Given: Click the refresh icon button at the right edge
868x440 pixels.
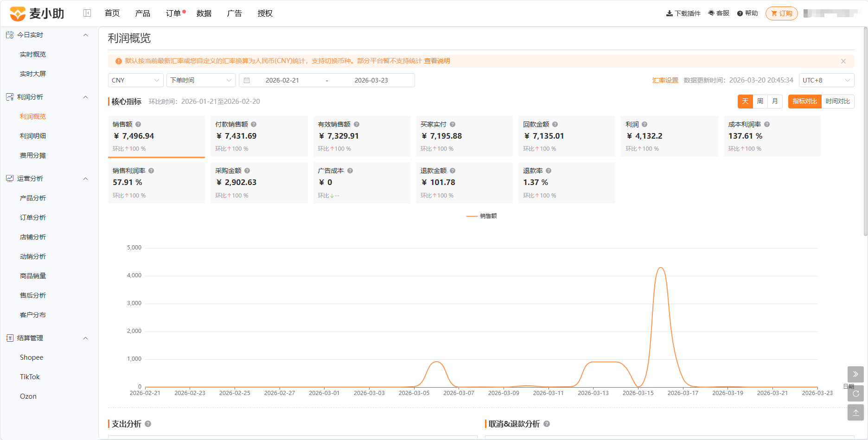Looking at the screenshot, I should click(x=855, y=394).
